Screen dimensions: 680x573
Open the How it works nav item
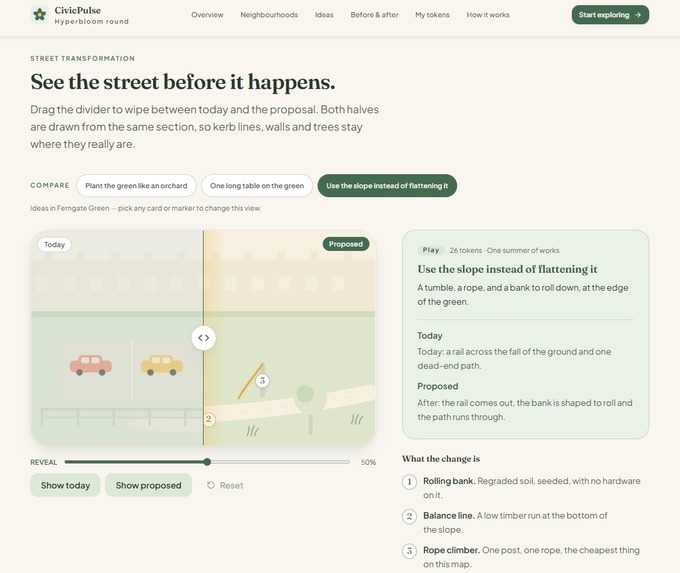488,15
